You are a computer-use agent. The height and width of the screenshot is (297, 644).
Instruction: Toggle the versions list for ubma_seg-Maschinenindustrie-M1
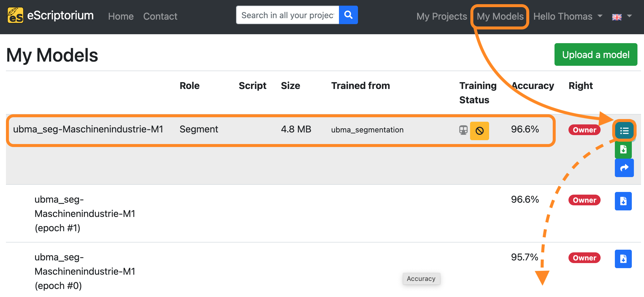(x=624, y=130)
